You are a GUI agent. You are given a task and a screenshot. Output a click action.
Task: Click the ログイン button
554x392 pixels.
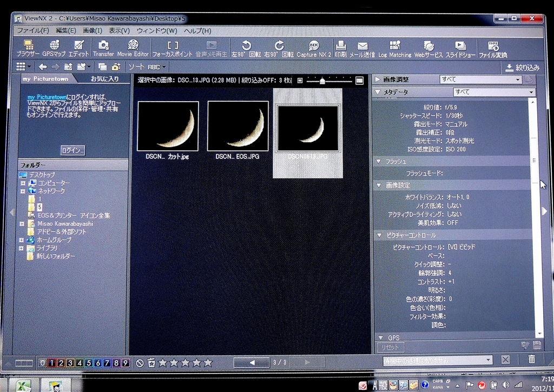click(x=72, y=150)
